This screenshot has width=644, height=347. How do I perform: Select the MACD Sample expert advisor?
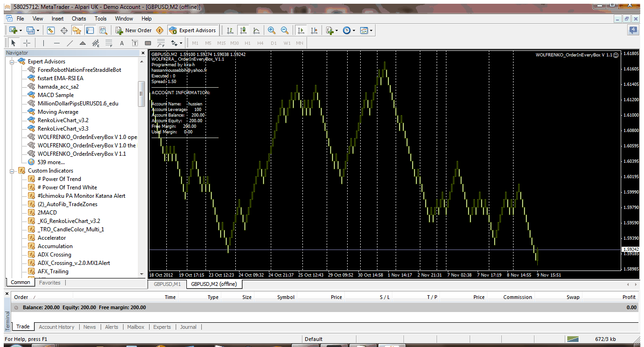click(55, 95)
